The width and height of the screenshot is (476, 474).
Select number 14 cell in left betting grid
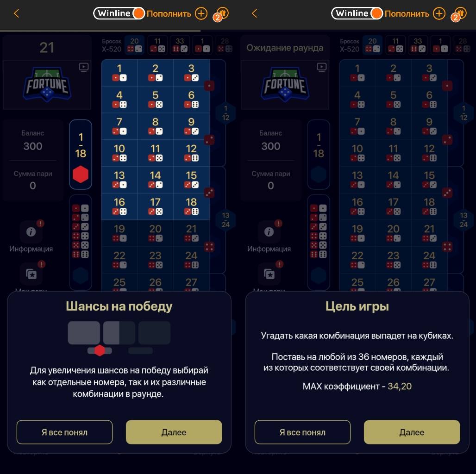(x=155, y=180)
